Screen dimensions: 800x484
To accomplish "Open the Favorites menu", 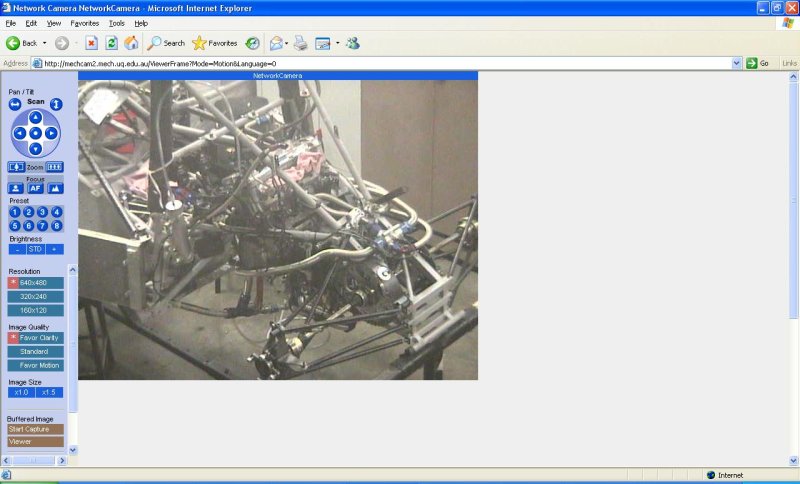I will 85,22.
